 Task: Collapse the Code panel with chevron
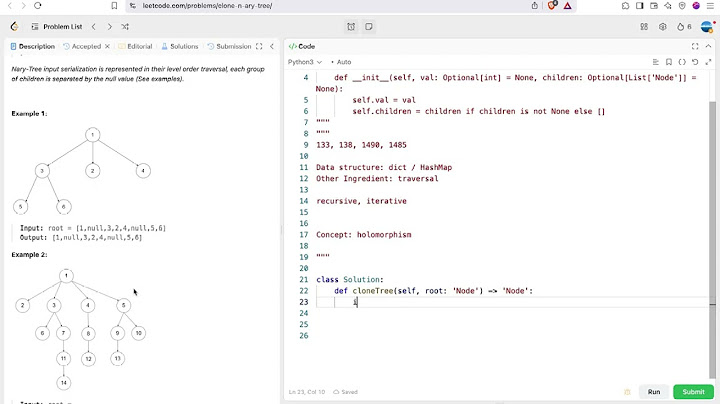[708, 46]
